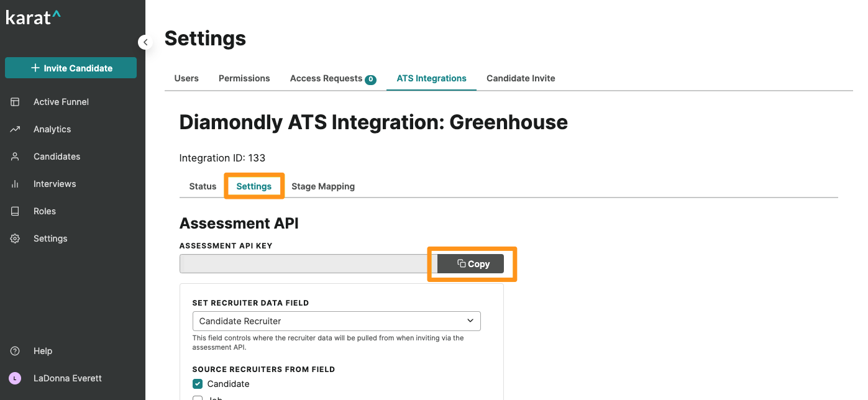Click the Active Funnel table icon
The image size is (868, 400).
tap(15, 102)
